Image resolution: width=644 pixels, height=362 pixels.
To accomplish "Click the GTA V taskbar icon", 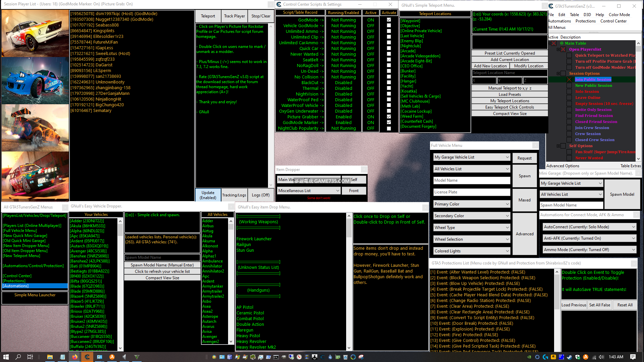I will click(137, 357).
